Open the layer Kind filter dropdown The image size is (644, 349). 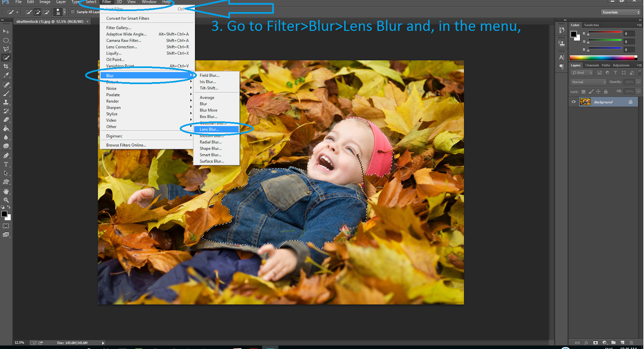pyautogui.click(x=582, y=73)
